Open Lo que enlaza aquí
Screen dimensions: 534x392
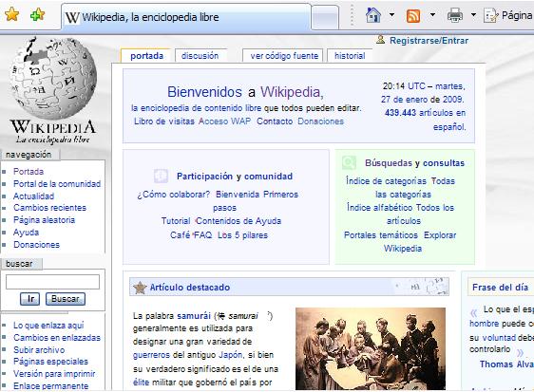[x=48, y=326]
